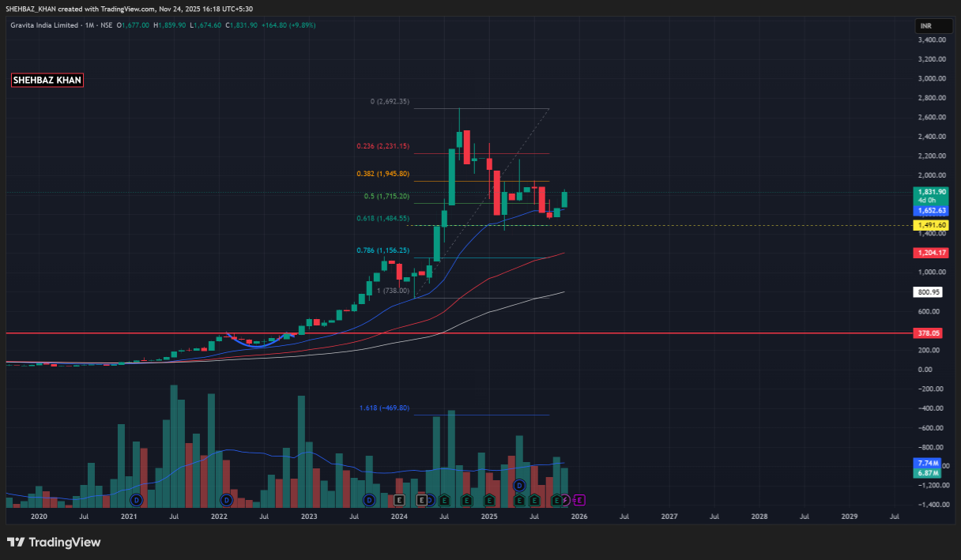961x560 pixels.
Task: Click the green 1,831.90 last price label
Action: [931, 192]
